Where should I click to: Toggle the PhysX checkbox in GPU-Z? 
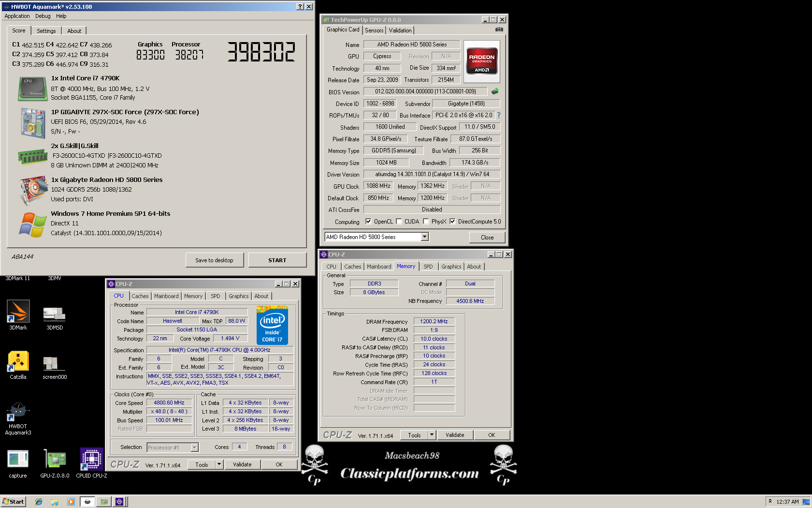coord(426,222)
